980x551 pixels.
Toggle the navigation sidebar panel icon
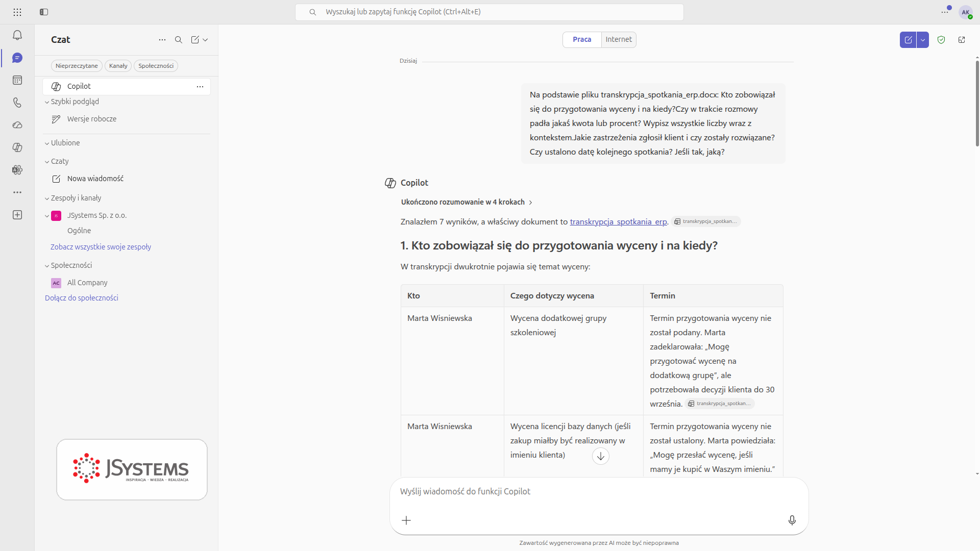pyautogui.click(x=44, y=12)
